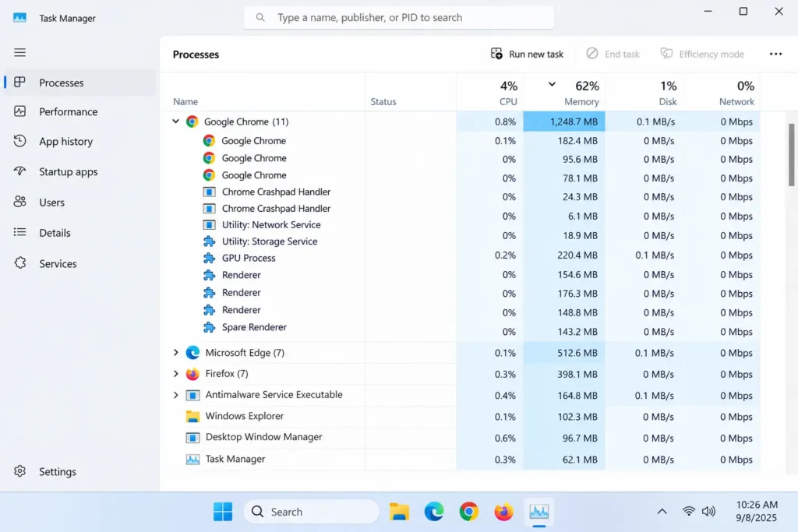Open the hamburger navigation menu
The width and height of the screenshot is (798, 532).
coord(19,52)
